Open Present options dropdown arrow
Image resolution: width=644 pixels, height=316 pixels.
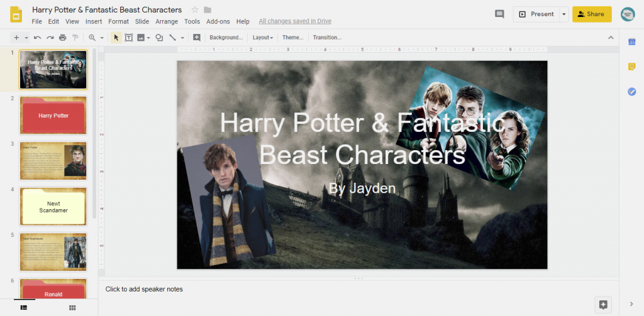tap(564, 14)
